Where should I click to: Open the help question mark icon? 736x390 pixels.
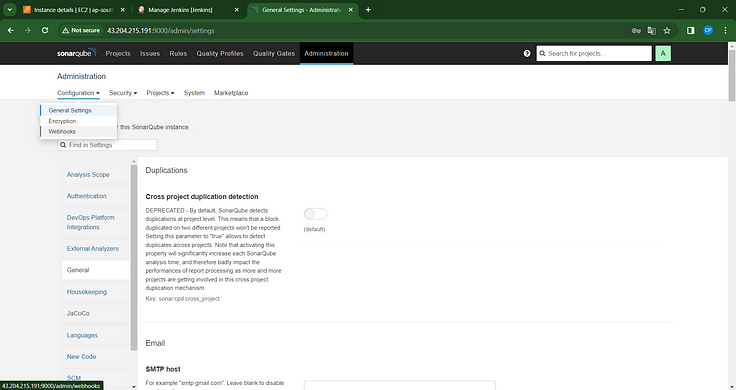pos(527,54)
